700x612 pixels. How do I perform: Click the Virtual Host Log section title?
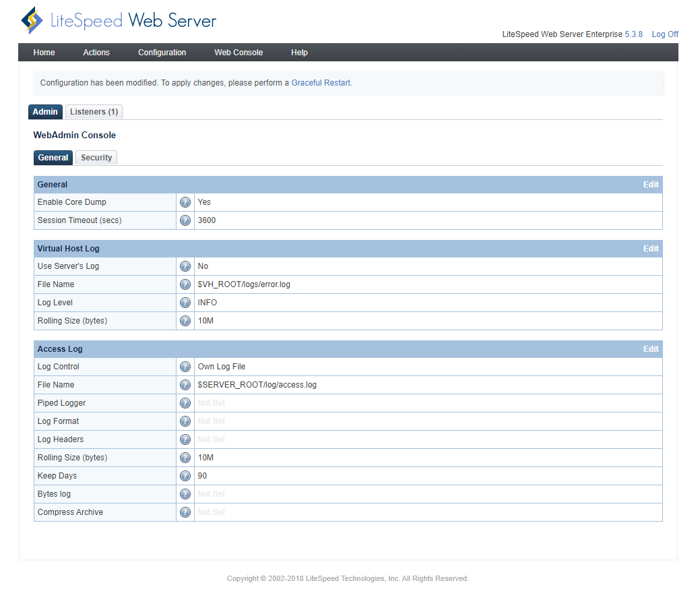68,249
